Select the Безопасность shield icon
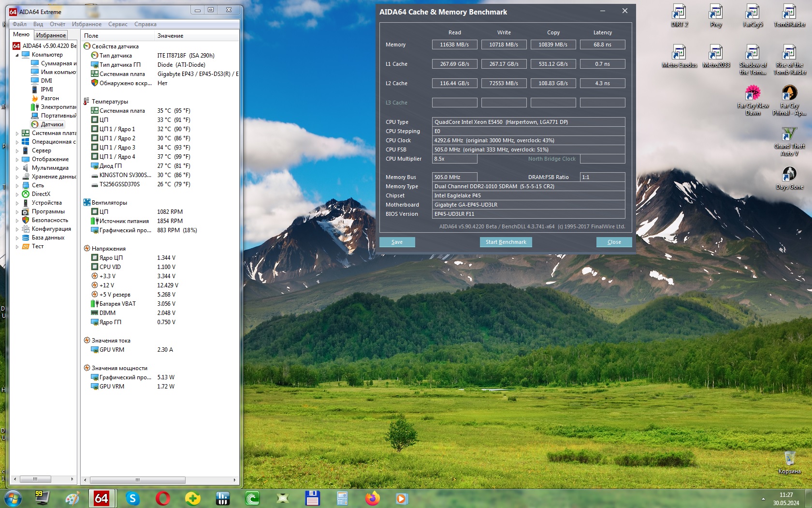 coord(26,220)
